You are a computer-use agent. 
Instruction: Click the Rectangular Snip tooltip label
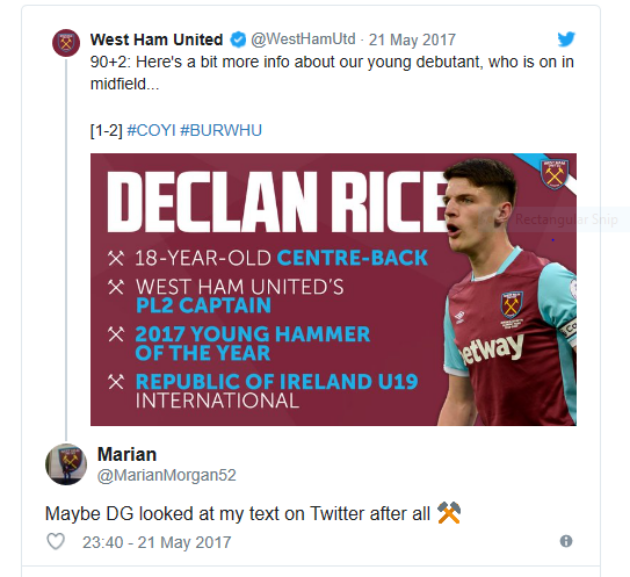pos(566,220)
